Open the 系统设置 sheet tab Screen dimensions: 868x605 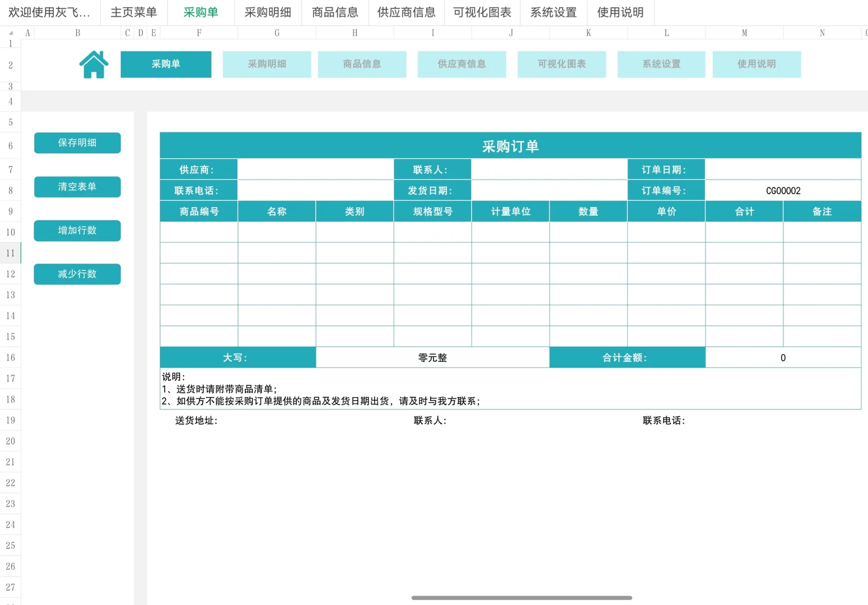(552, 12)
